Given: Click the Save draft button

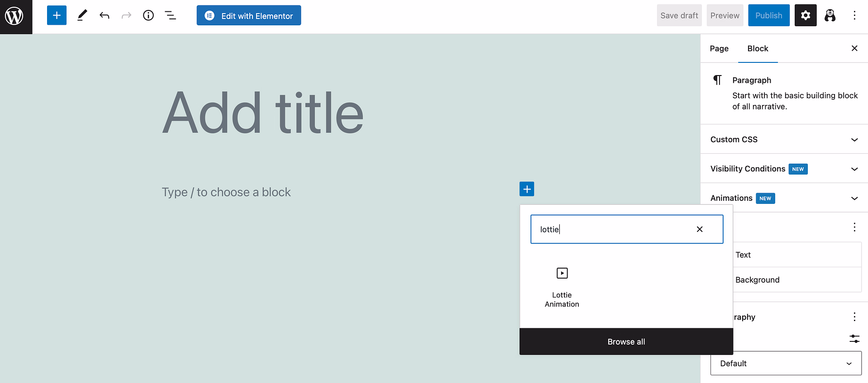Looking at the screenshot, I should point(679,15).
